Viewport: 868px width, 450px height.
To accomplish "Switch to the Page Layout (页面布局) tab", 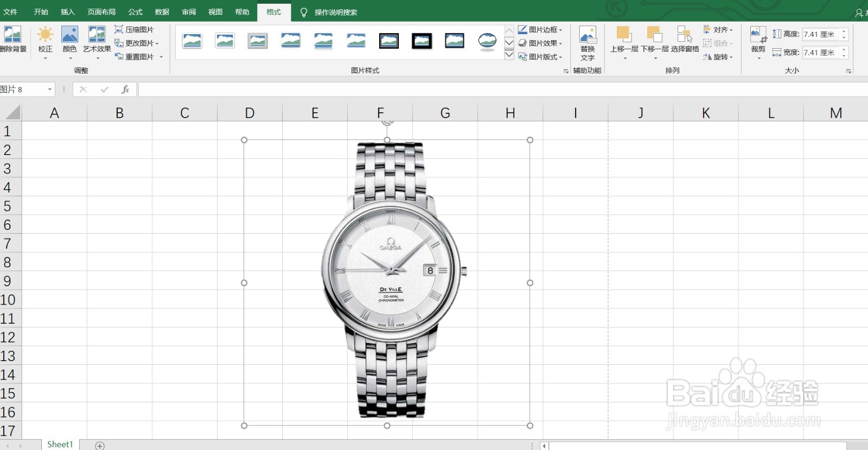I will [102, 12].
